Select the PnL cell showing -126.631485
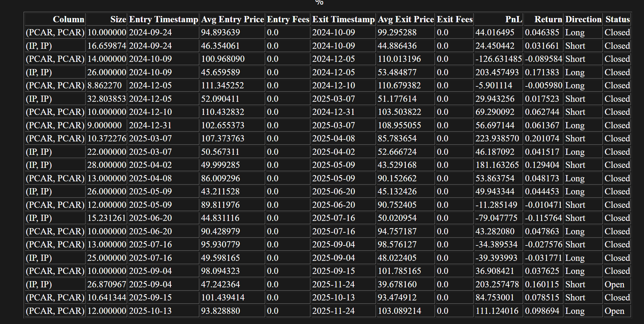Screen dimensions: 644x324 point(498,59)
